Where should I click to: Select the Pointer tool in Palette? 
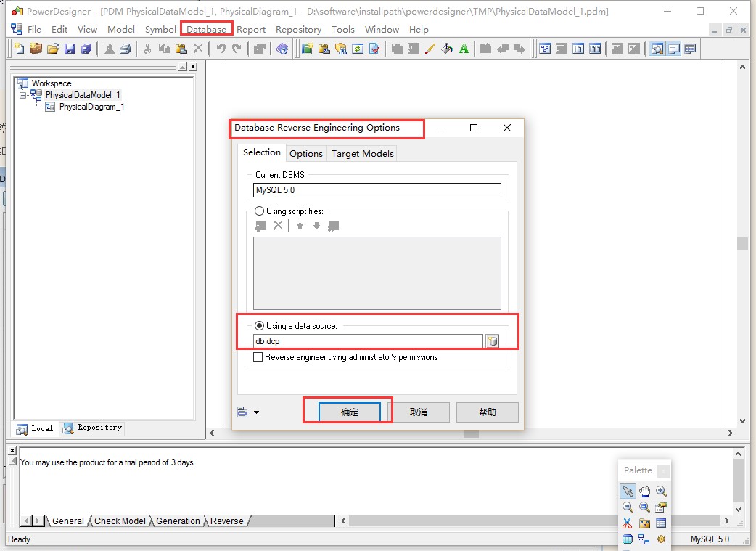click(628, 491)
